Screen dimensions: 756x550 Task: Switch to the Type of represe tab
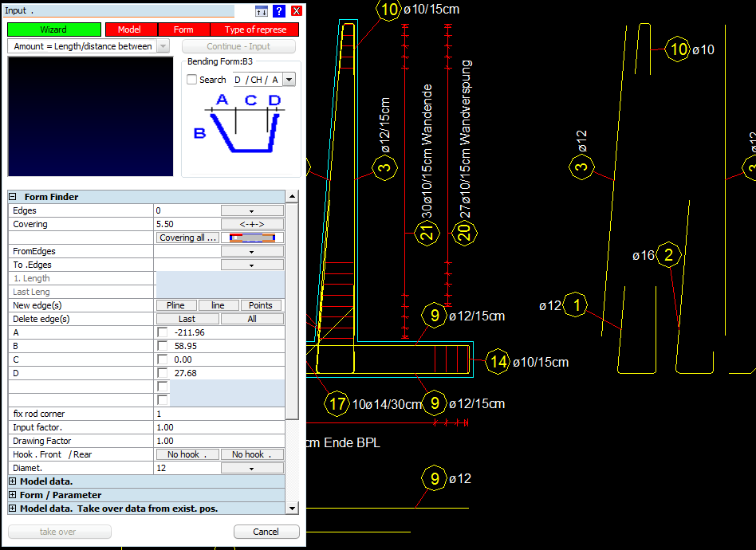pos(254,29)
